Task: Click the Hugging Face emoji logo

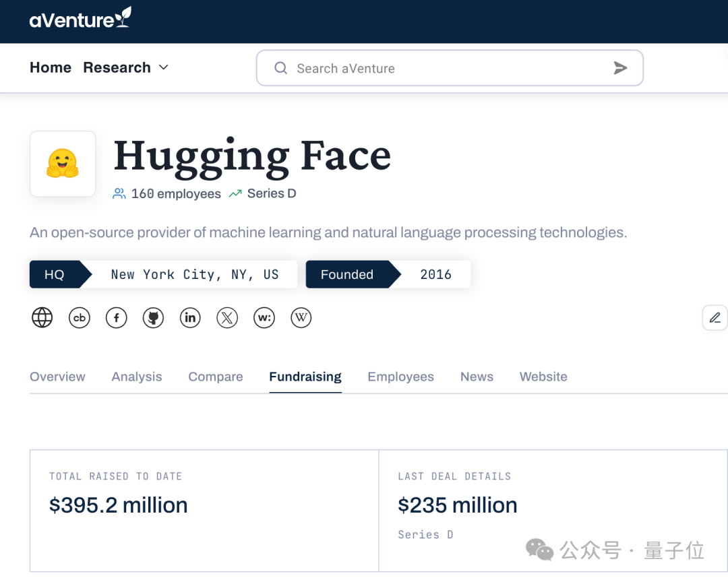Action: pyautogui.click(x=63, y=164)
